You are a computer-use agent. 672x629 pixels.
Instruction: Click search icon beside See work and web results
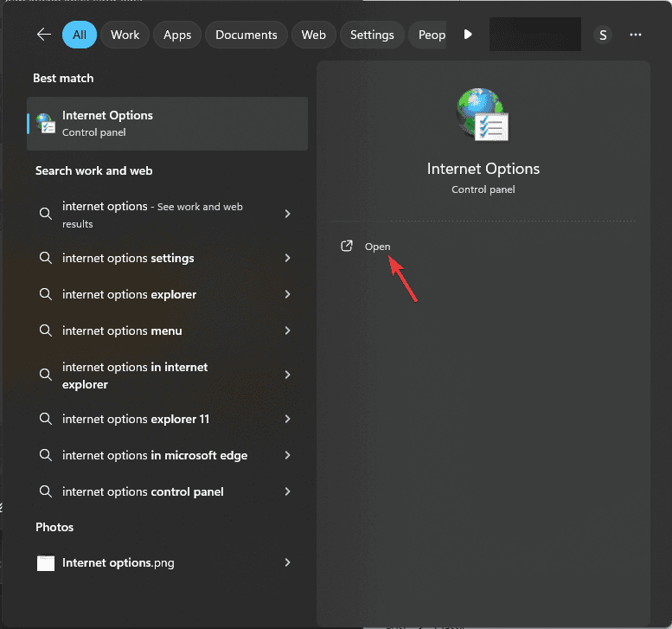point(46,214)
